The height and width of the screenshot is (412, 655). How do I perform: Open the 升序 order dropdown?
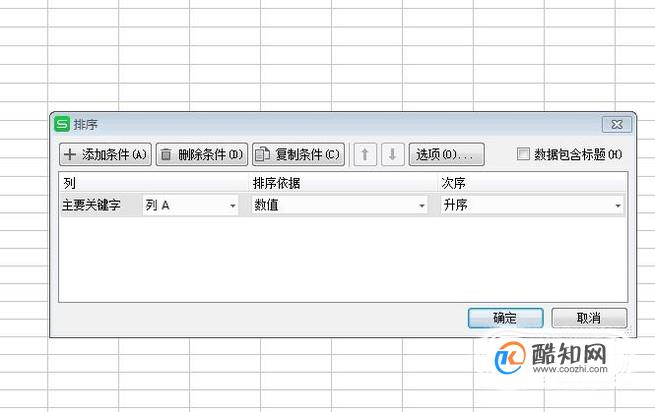click(532, 205)
